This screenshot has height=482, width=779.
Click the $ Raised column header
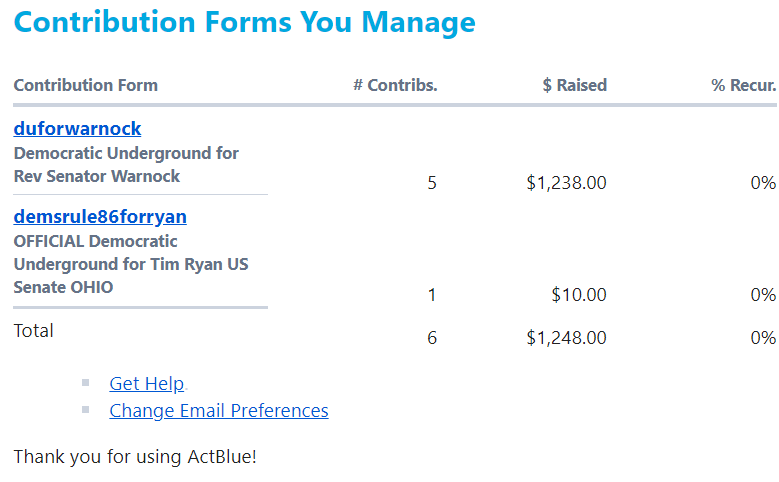(574, 85)
